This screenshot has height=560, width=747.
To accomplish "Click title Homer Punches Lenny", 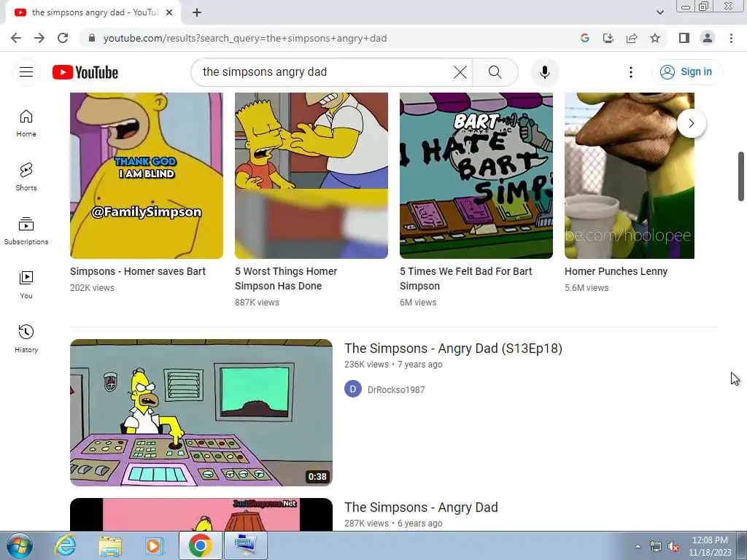I will [616, 271].
